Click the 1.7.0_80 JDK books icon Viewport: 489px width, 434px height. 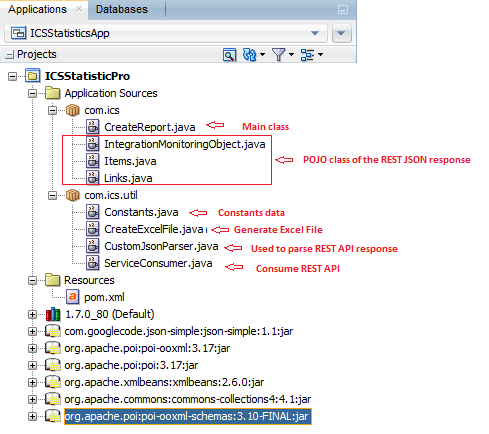point(53,314)
